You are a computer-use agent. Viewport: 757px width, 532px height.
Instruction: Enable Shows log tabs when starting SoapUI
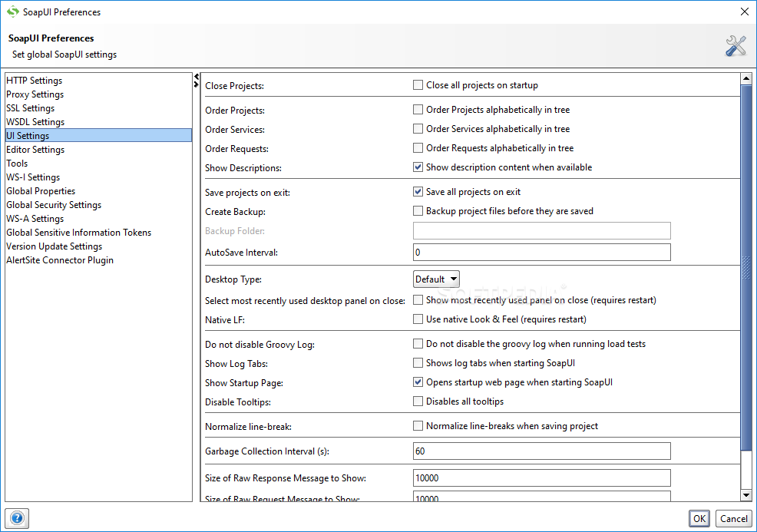pyautogui.click(x=418, y=362)
